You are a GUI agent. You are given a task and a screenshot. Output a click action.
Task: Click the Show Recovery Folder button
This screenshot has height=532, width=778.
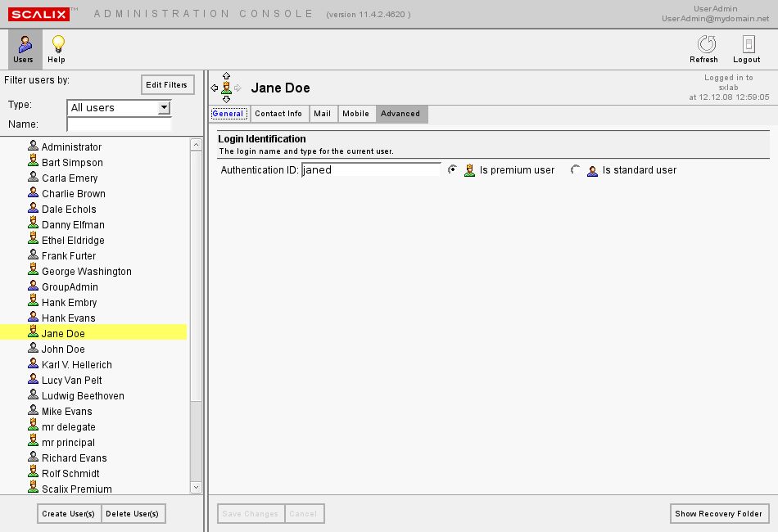tap(719, 514)
